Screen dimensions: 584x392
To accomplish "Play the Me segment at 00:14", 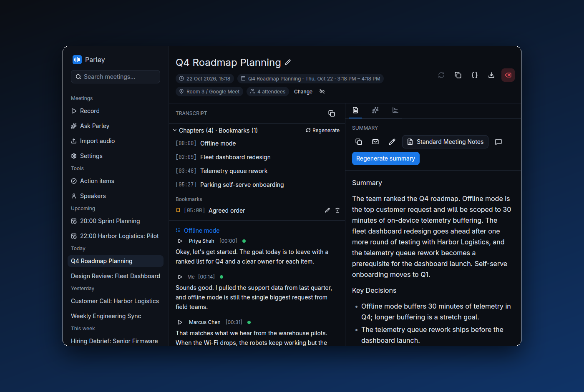I will point(180,277).
